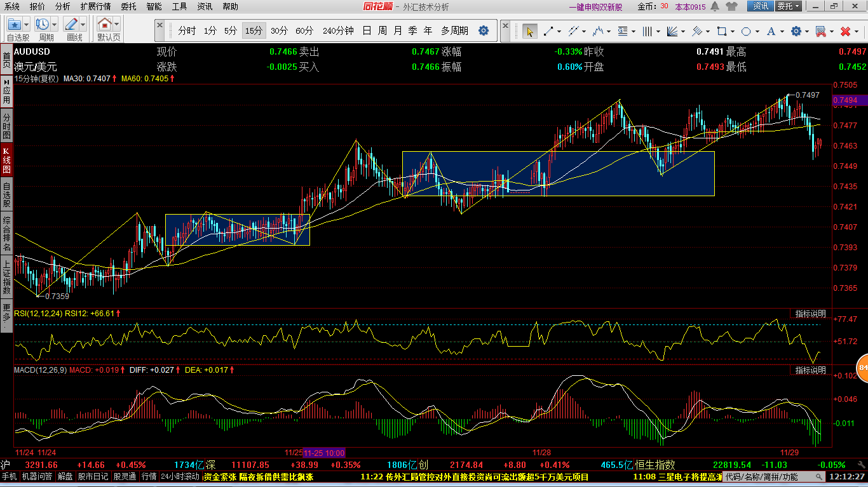Click the purple 0.7494 price marker
The image size is (868, 487).
[850, 100]
